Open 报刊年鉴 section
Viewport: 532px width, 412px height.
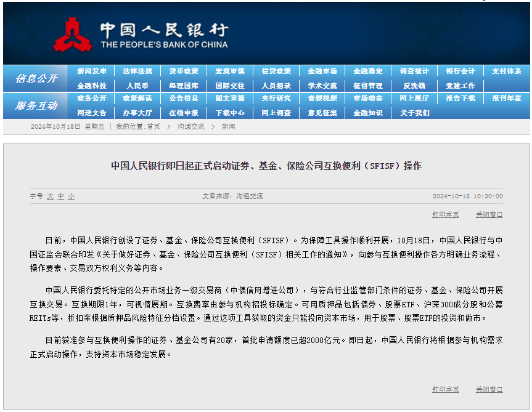tap(507, 99)
